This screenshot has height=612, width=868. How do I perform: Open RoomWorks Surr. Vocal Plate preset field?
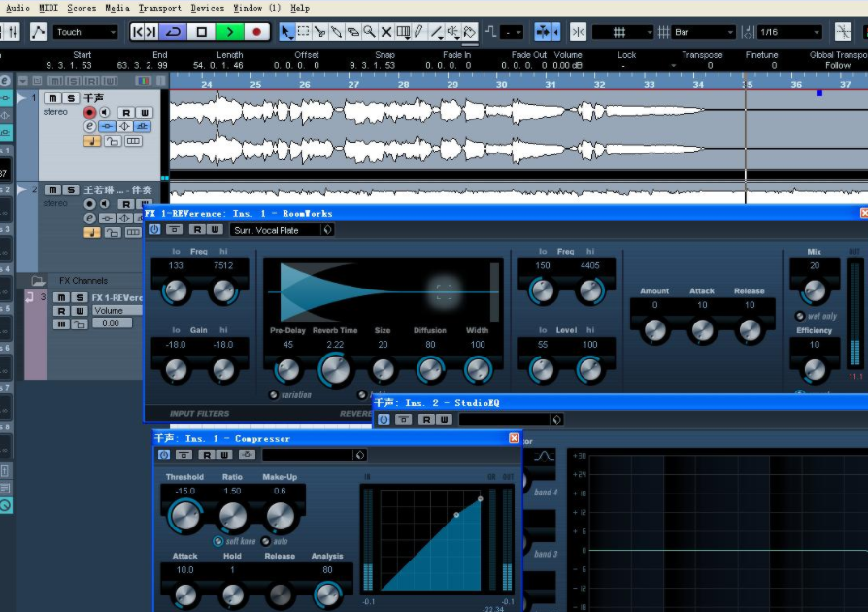coord(275,230)
